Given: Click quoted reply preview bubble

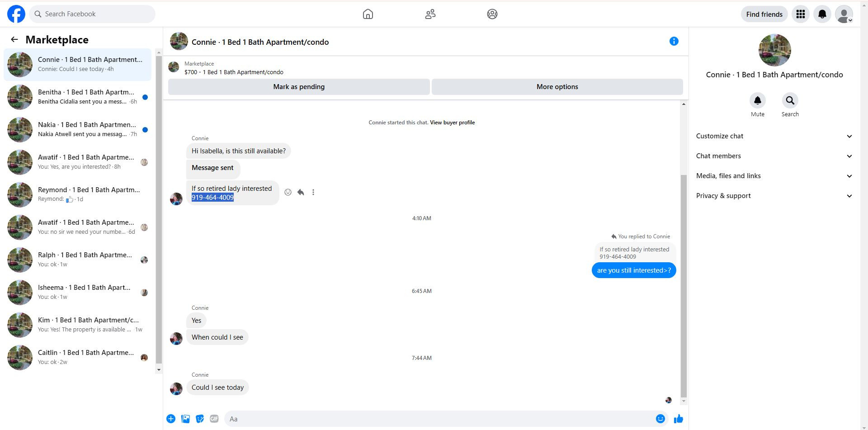Looking at the screenshot, I should (x=635, y=253).
